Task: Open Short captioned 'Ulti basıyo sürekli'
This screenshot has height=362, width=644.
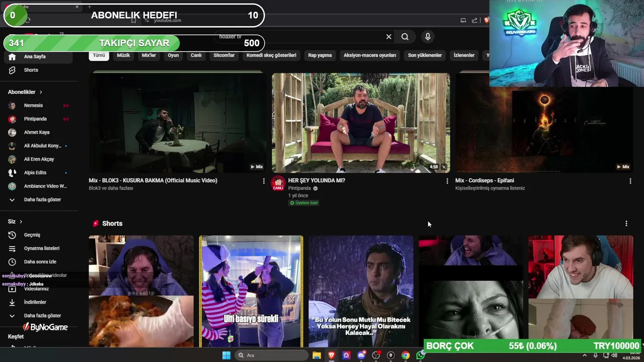Action: 251,291
